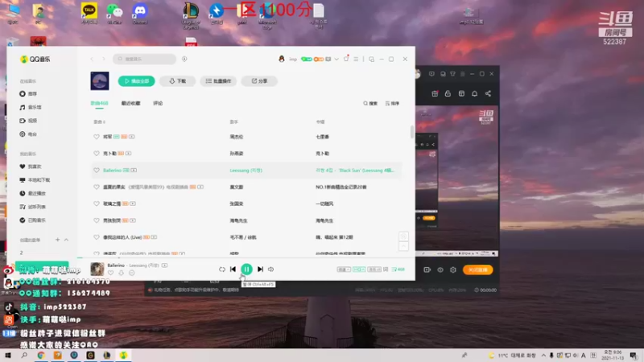This screenshot has width=644, height=362.
Task: Open Purchased Music in the sidebar
Action: click(32, 220)
